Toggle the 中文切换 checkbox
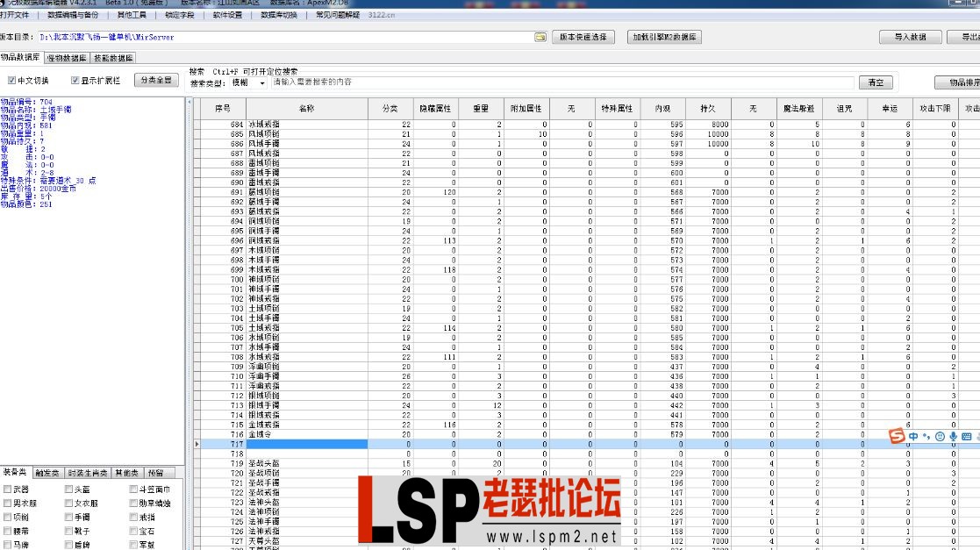This screenshot has height=550, width=980. [x=11, y=81]
